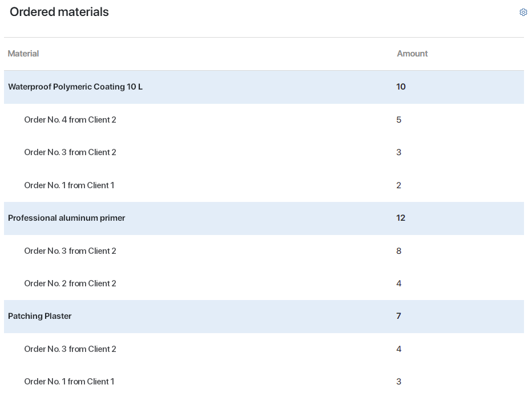The width and height of the screenshot is (532, 397).
Task: Click the total amount 7 for Patching Plaster
Action: click(x=398, y=316)
